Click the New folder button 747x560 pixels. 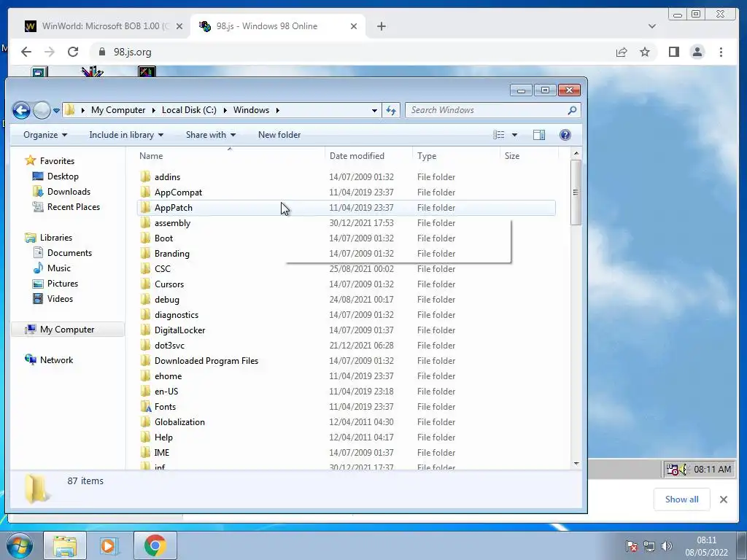pos(279,135)
